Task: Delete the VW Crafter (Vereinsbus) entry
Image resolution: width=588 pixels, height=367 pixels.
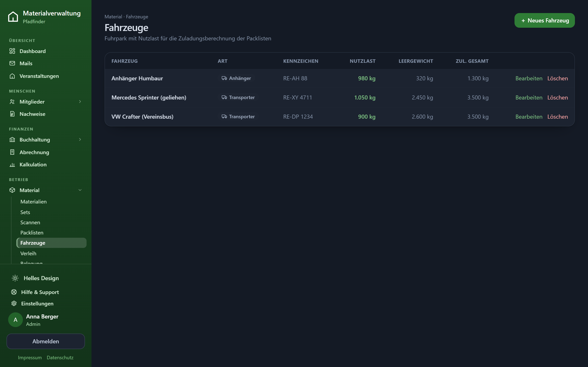Action: [x=557, y=117]
